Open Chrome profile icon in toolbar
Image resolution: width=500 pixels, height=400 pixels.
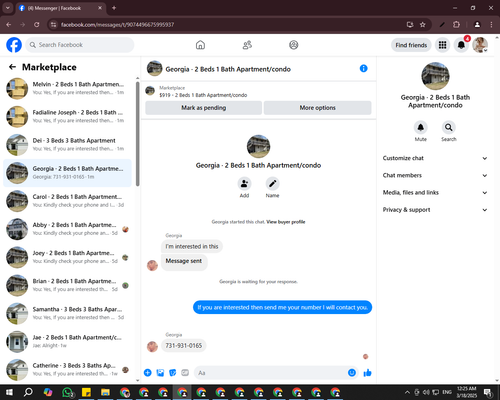click(477, 25)
